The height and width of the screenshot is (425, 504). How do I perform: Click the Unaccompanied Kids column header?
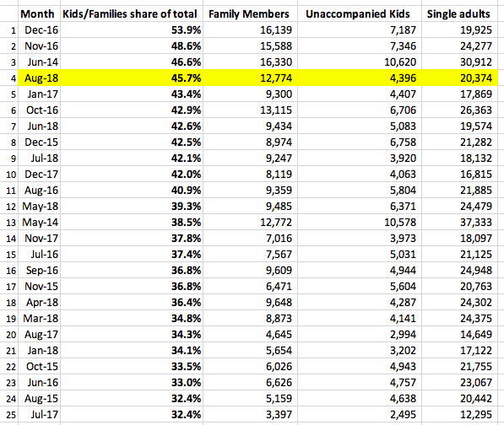(x=358, y=13)
